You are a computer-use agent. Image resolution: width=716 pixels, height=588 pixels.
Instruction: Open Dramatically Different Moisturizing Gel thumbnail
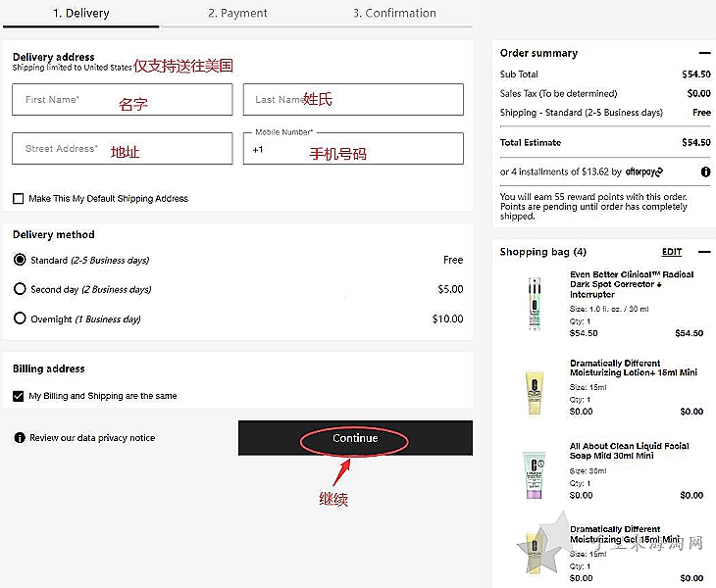(535, 553)
